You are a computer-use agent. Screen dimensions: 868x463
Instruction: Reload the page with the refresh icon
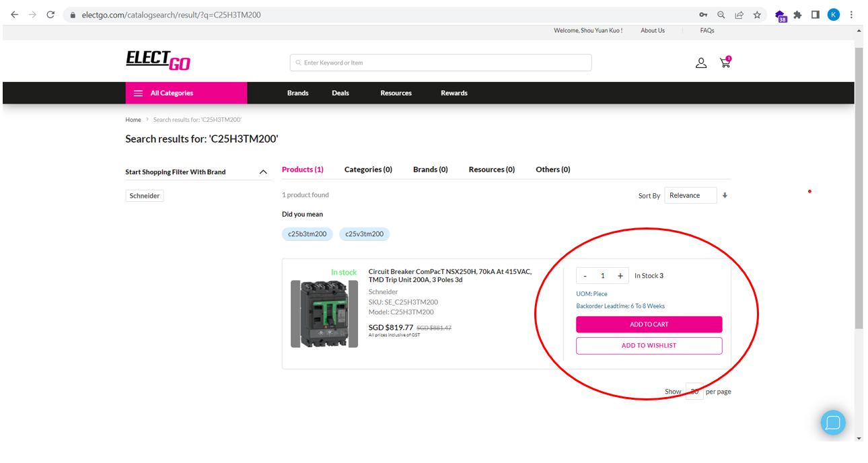pos(50,14)
